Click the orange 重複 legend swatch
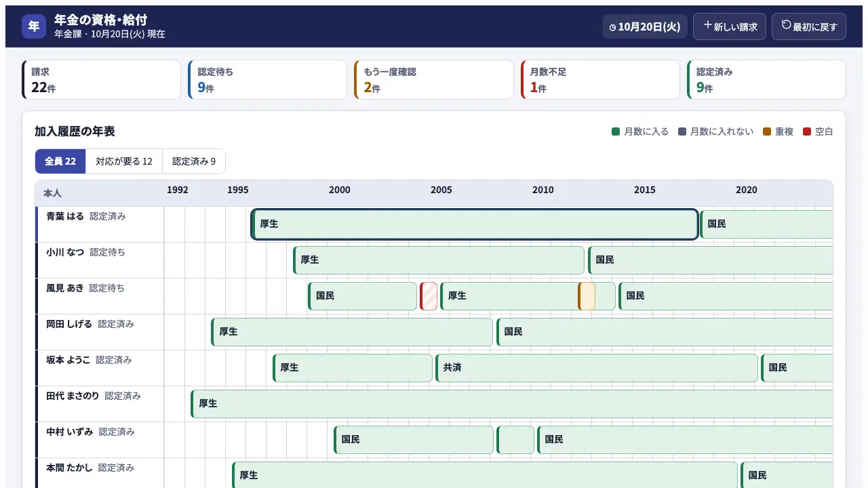The width and height of the screenshot is (868, 488). (x=767, y=131)
